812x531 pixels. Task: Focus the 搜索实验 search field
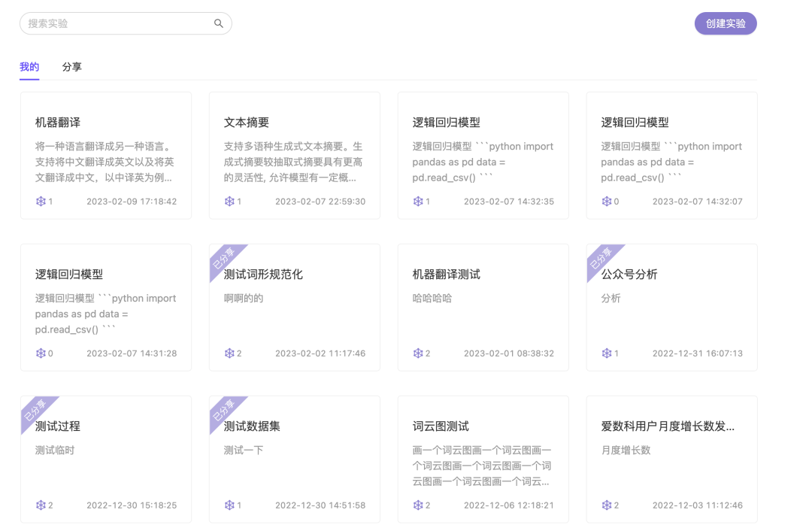[126, 23]
